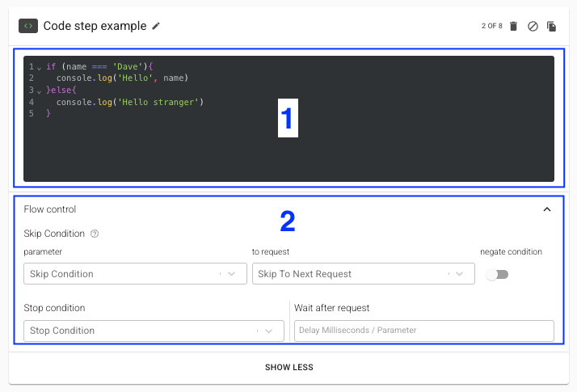
Task: Click the 2 OF 8 step counter
Action: [x=491, y=26]
